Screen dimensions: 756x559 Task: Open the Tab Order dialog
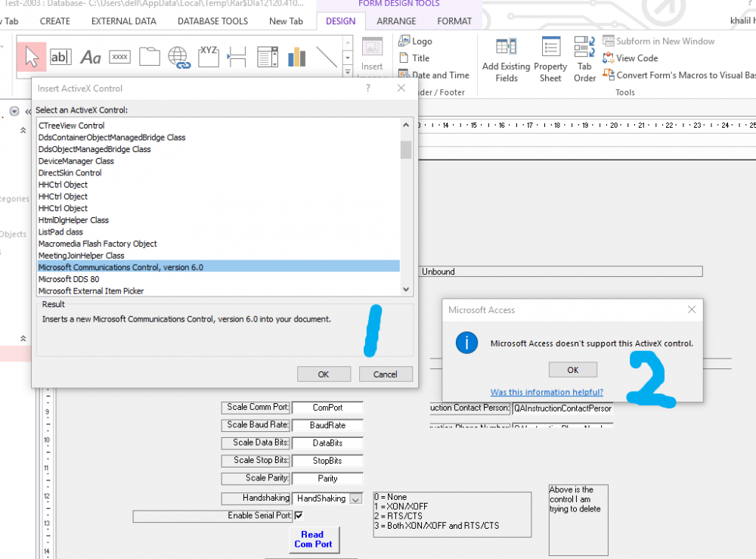click(584, 59)
